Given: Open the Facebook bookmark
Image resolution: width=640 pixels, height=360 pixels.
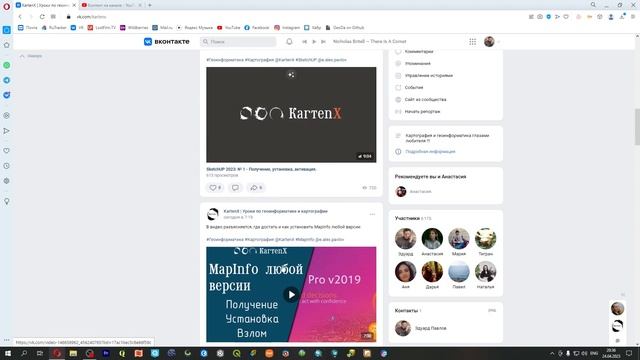Looking at the screenshot, I should (257, 28).
